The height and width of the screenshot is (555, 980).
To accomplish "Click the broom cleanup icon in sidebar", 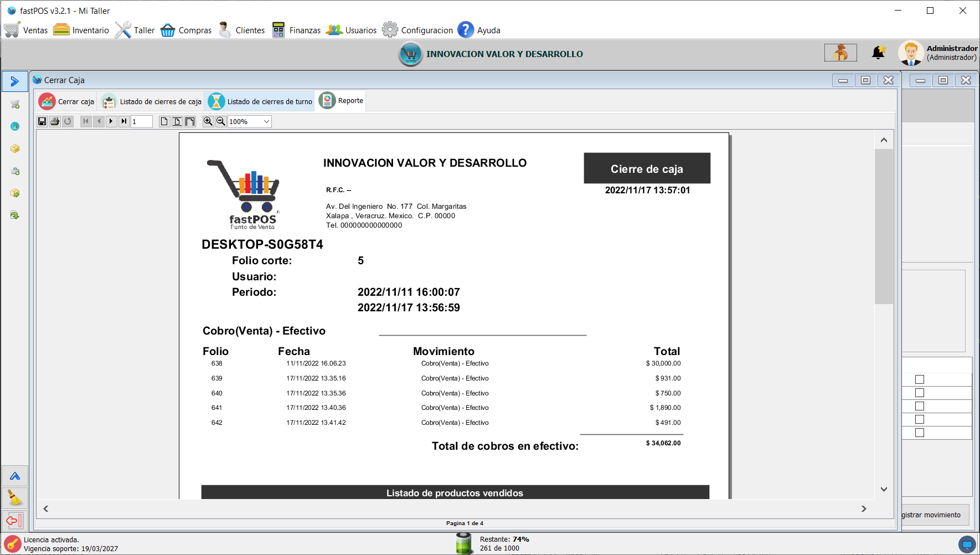I will click(x=15, y=498).
